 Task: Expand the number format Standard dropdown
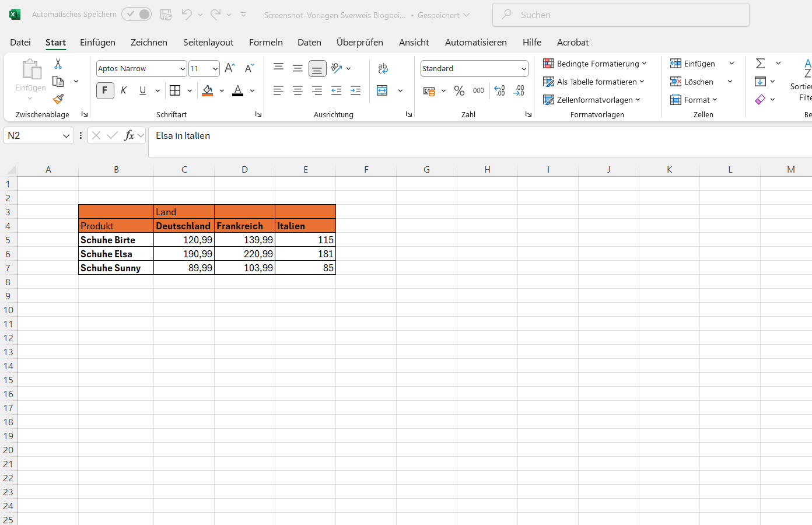(524, 68)
